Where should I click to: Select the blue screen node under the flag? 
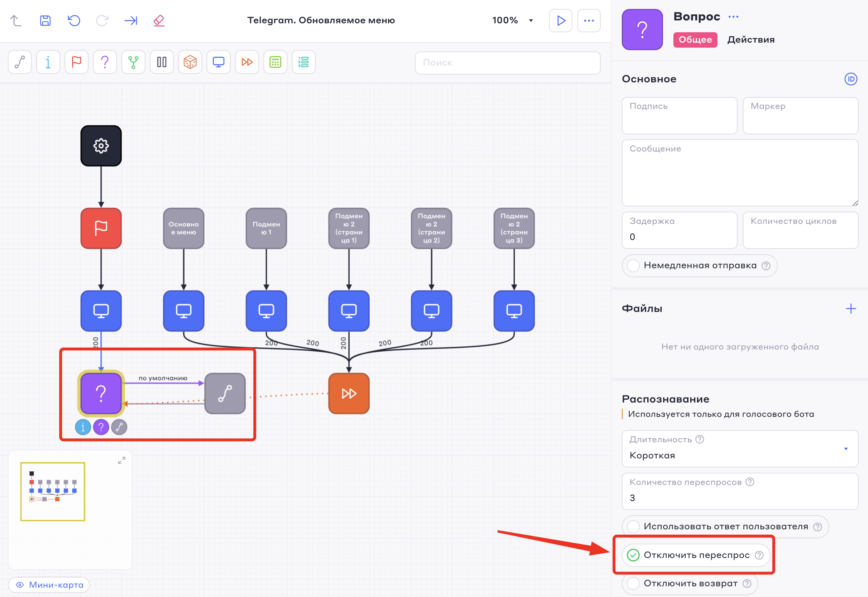coord(101,311)
